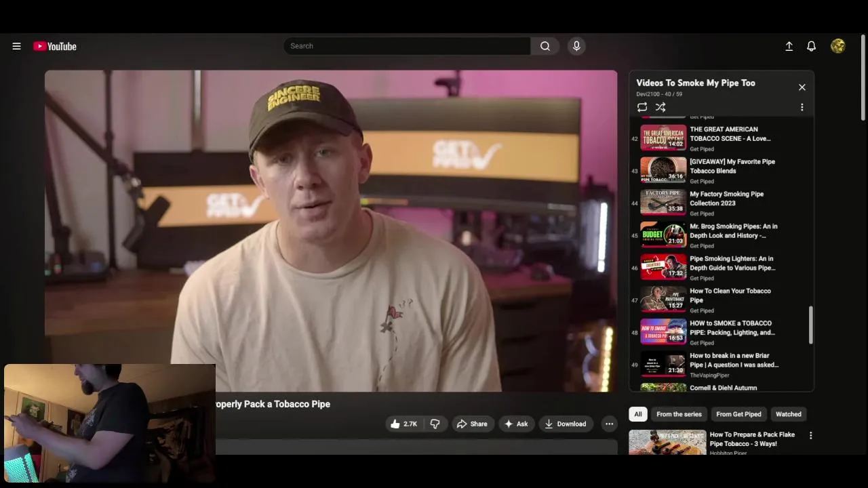Open How To Clean Your Tobacco Pipe thumbnail
The image size is (868, 488).
pos(663,300)
